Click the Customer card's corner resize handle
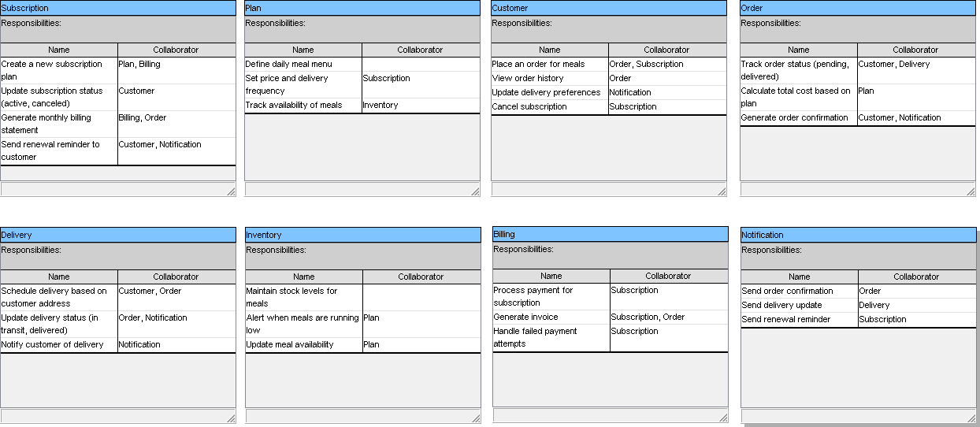 coord(722,191)
